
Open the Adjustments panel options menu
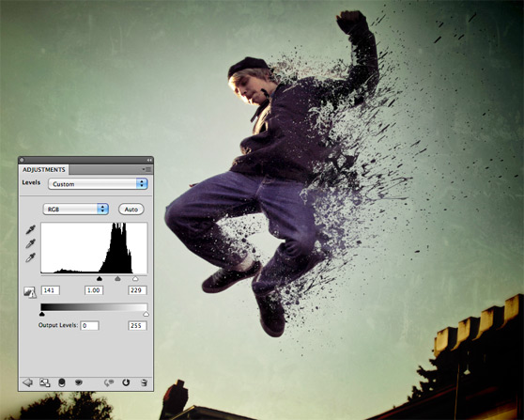coord(147,169)
